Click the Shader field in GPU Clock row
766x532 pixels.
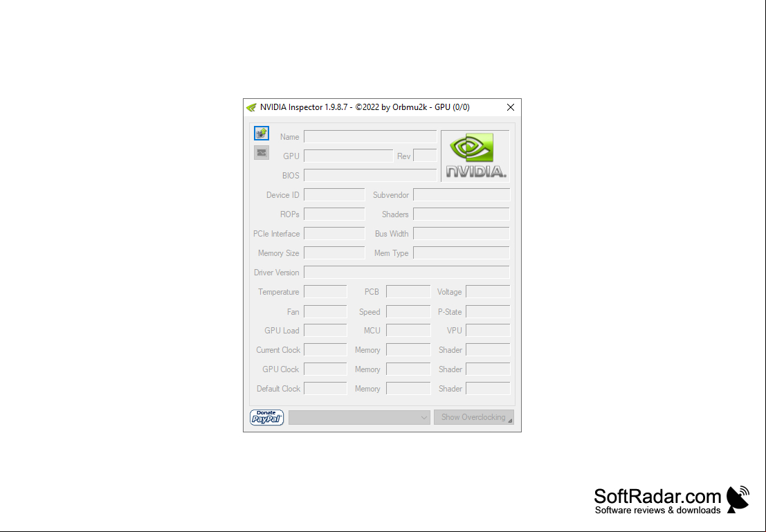(488, 369)
